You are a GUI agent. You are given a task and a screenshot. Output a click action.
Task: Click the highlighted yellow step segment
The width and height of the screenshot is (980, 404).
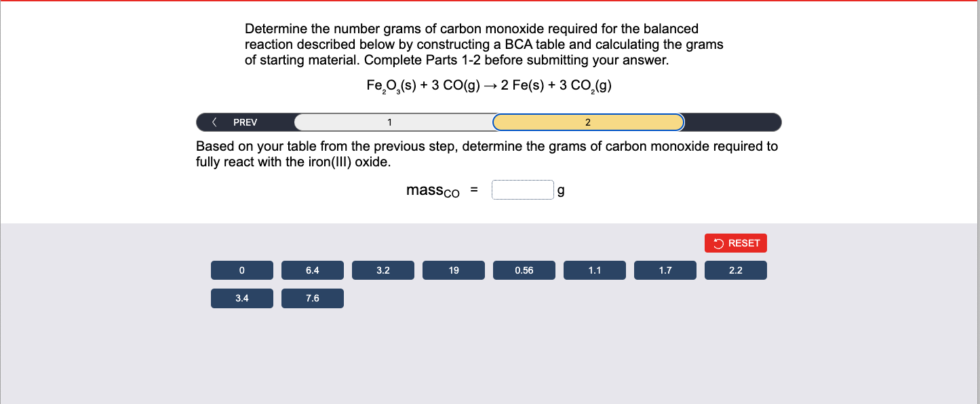[x=587, y=122]
